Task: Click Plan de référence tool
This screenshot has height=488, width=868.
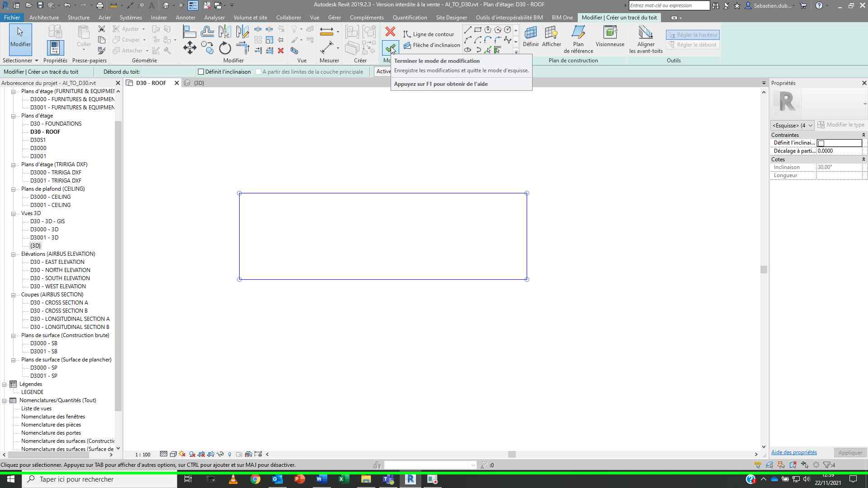Action: tap(578, 39)
